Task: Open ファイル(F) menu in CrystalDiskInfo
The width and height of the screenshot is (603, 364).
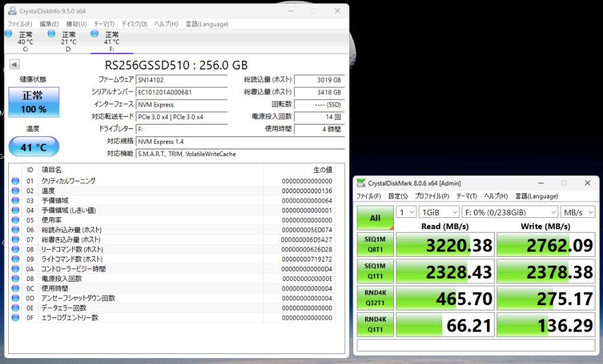Action: (x=20, y=24)
